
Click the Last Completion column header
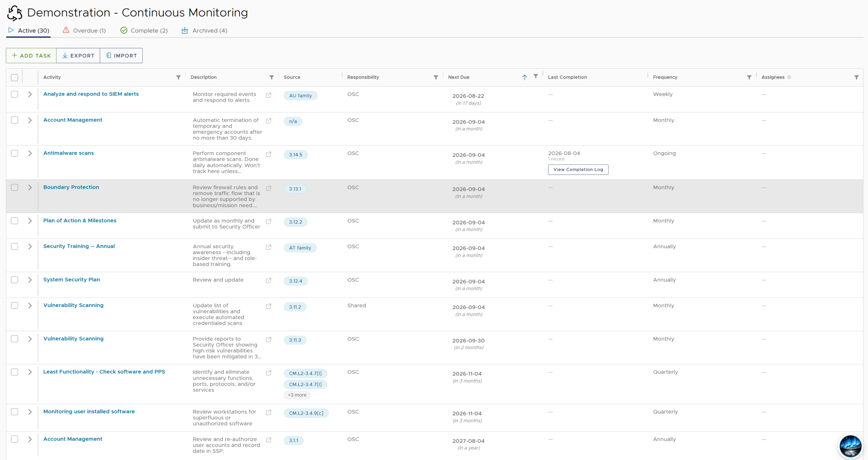tap(567, 77)
